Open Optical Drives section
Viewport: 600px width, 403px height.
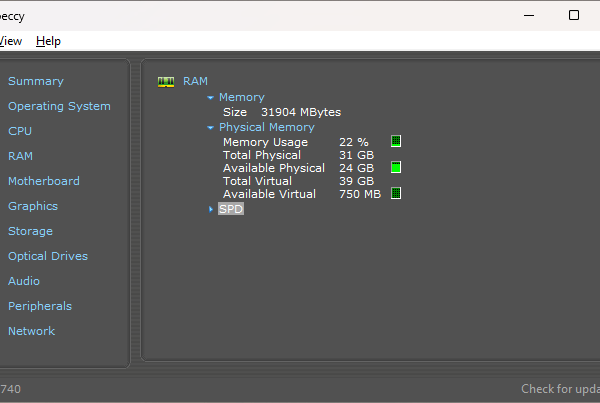tap(48, 256)
